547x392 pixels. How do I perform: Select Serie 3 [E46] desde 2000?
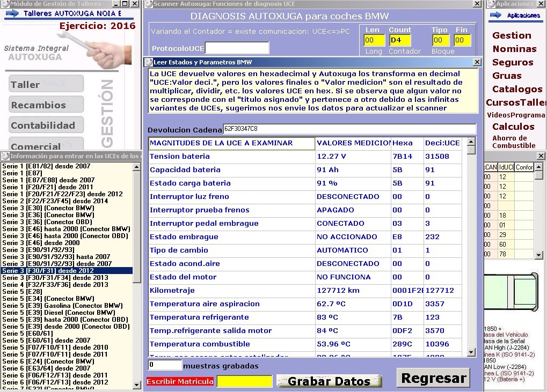click(67, 243)
